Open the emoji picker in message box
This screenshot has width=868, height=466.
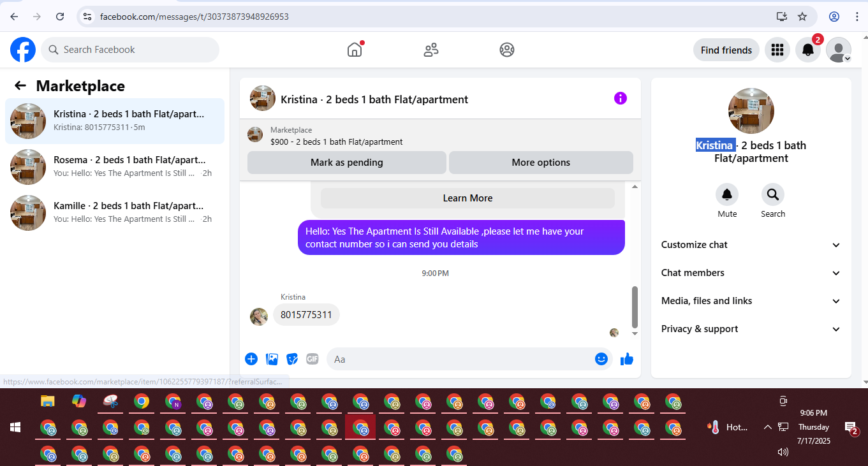601,359
